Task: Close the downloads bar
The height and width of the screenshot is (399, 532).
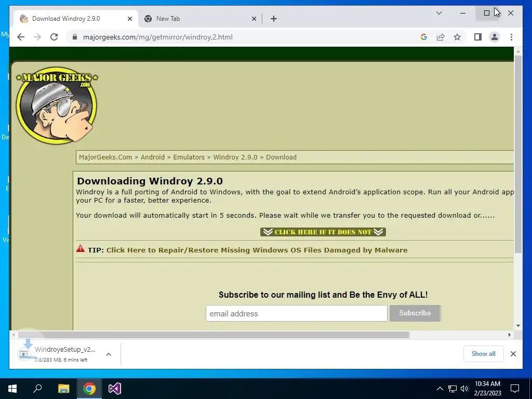Action: (513, 354)
